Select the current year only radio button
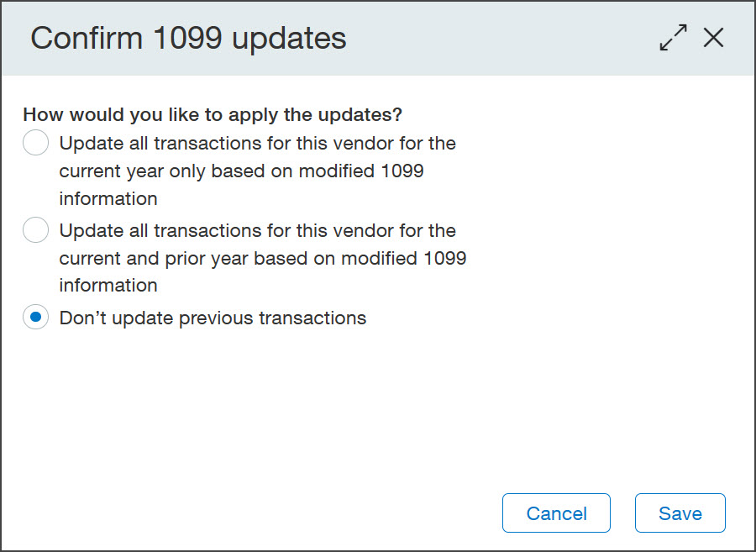Viewport: 756px width, 552px height. click(35, 143)
